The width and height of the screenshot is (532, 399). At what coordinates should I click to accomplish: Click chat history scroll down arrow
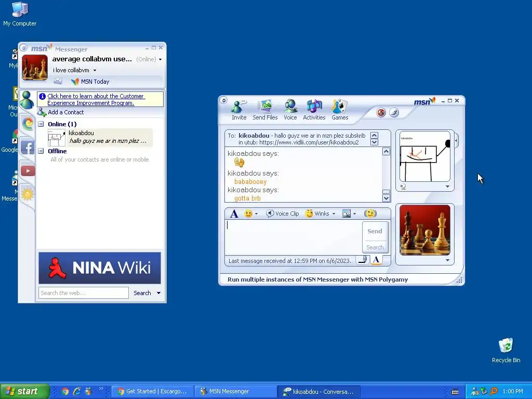[x=386, y=198]
